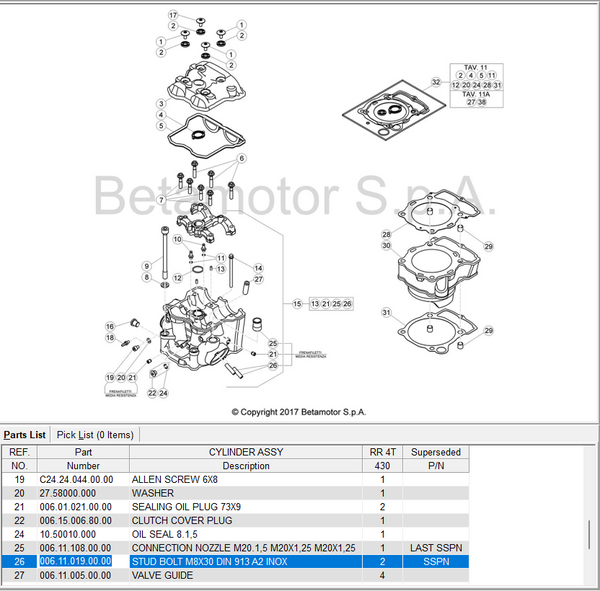The width and height of the screenshot is (600, 591).
Task: Click callout 7 below the bolts
Action: tap(161, 199)
